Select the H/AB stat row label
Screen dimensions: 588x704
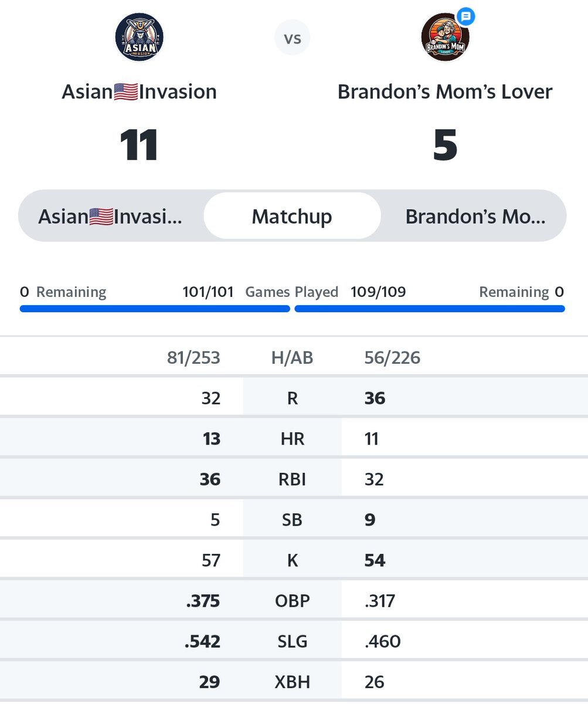[x=292, y=358]
